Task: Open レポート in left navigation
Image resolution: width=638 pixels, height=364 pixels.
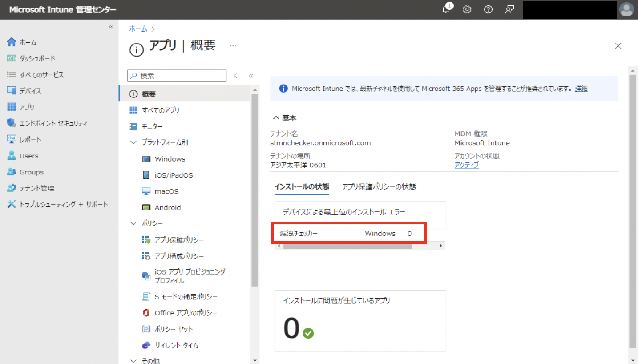Action: (24, 139)
